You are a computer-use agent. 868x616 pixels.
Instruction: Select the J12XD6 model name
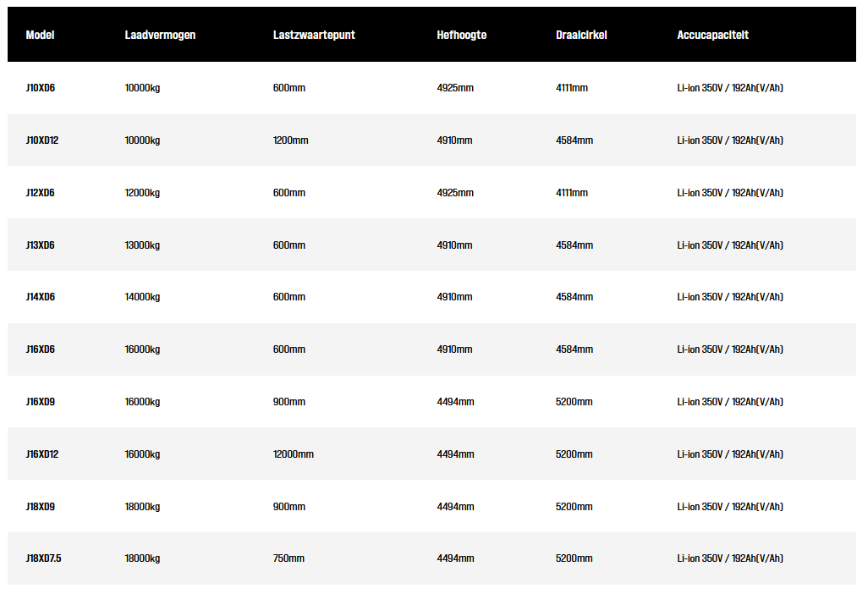click(41, 193)
